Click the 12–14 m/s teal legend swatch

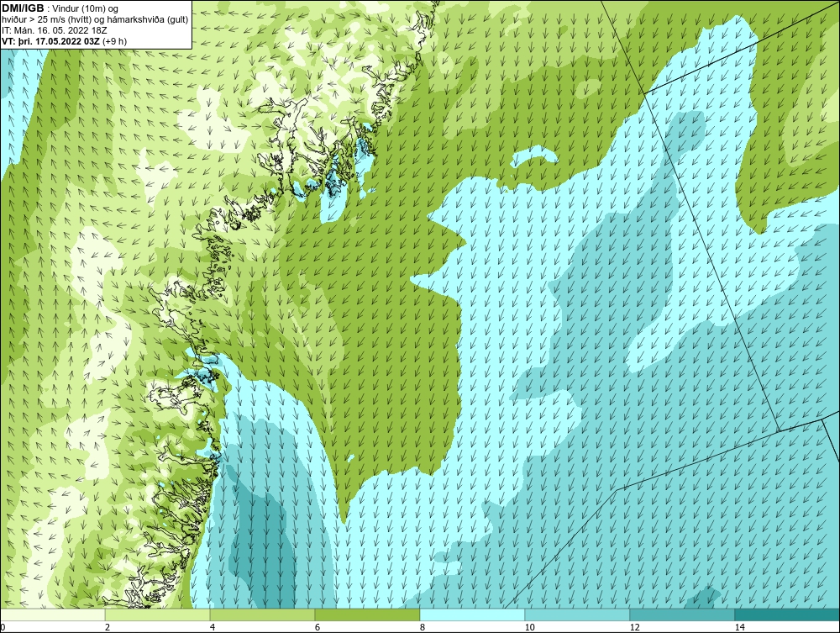point(682,615)
